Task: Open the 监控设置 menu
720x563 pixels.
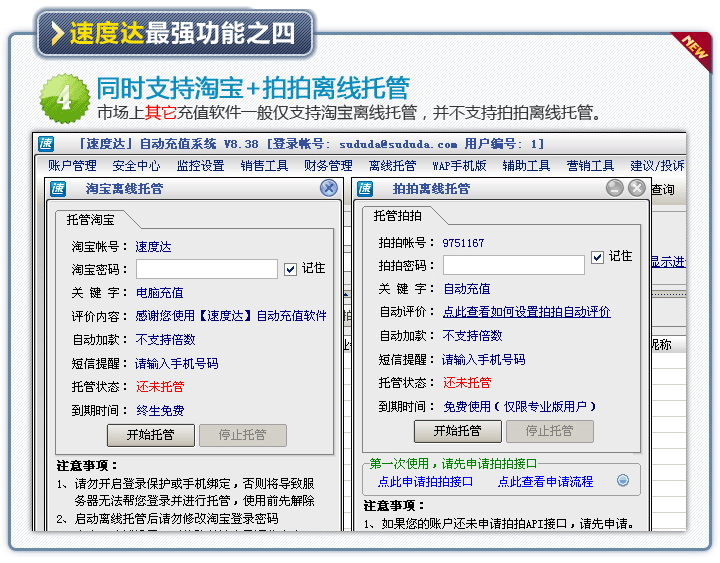Action: coord(201,165)
